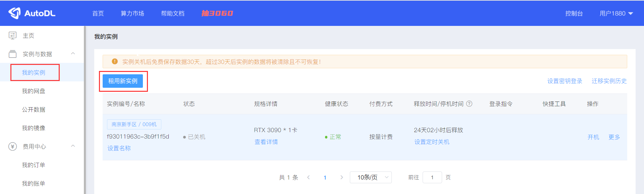
Task: Click the 查看详情 link under RTX 3090
Action: 266,142
